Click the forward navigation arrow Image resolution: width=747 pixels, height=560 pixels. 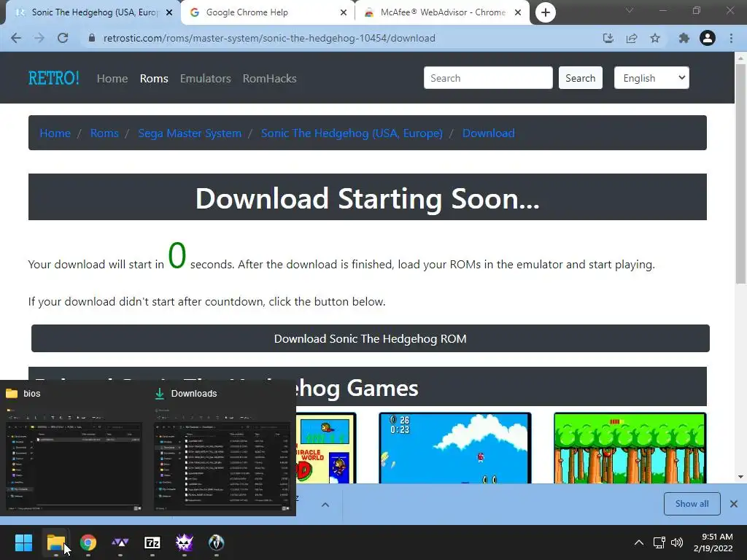[39, 38]
